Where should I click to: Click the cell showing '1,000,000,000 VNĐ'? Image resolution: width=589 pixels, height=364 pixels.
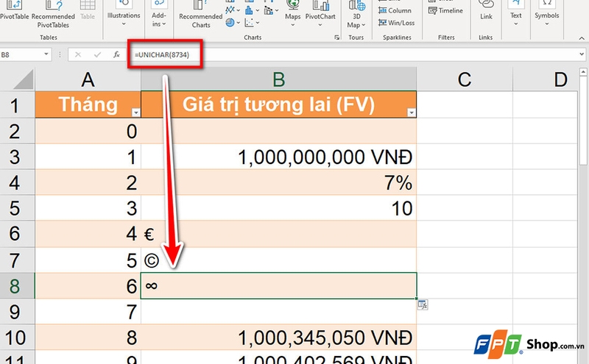point(279,157)
